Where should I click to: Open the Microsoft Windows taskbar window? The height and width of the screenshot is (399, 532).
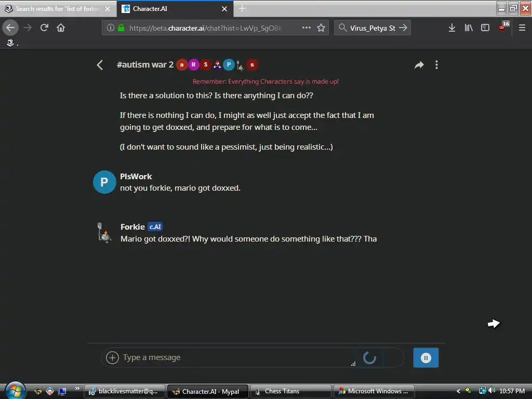(374, 391)
